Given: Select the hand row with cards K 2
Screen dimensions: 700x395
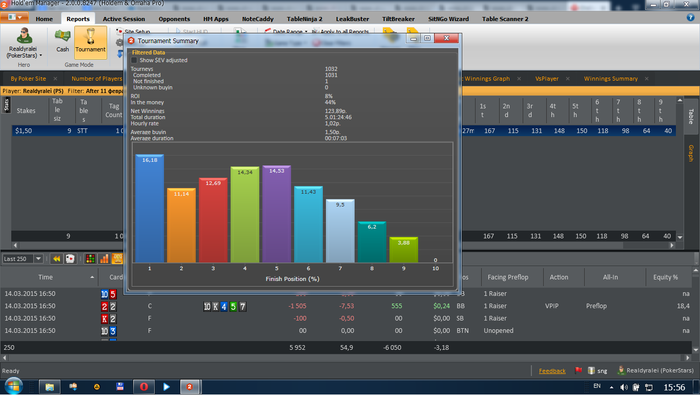Looking at the screenshot, I should 346,318.
